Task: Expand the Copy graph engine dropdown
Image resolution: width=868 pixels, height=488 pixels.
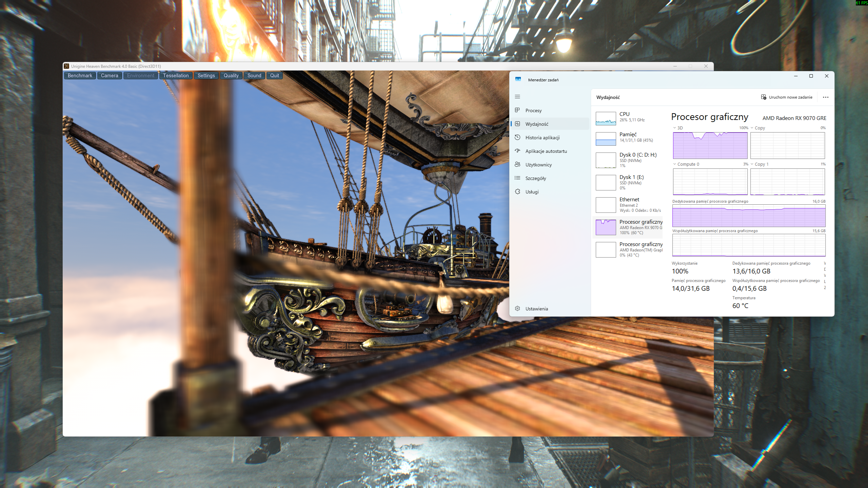Action: pos(752,128)
